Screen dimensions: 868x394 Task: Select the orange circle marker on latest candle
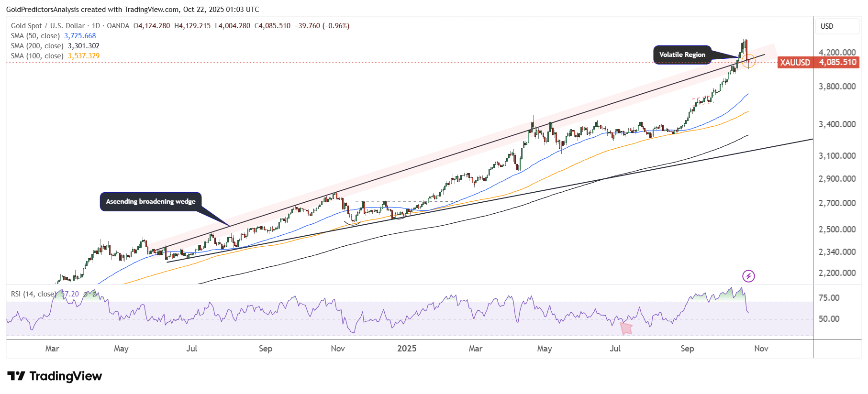749,61
